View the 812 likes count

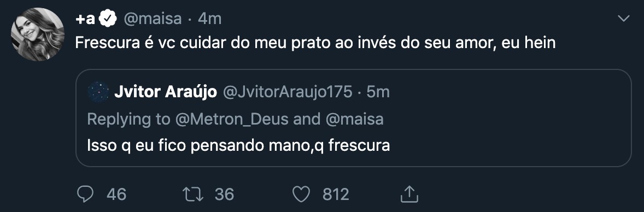click(336, 194)
